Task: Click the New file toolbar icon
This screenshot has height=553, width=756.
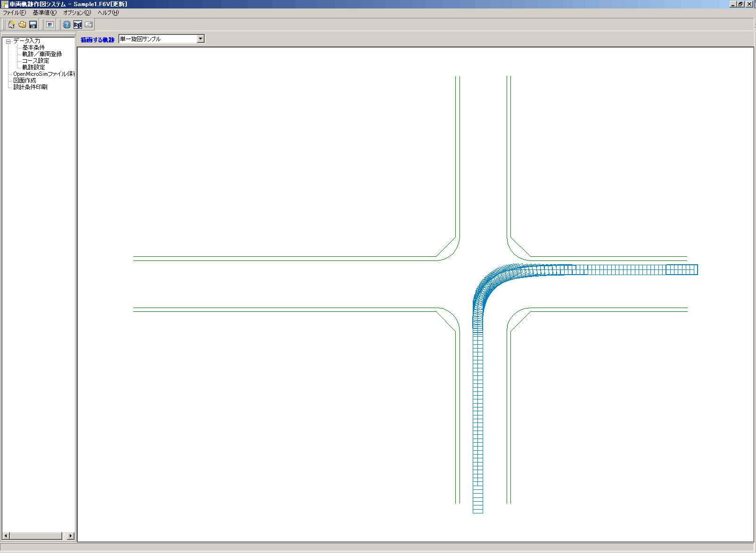Action: pos(11,24)
